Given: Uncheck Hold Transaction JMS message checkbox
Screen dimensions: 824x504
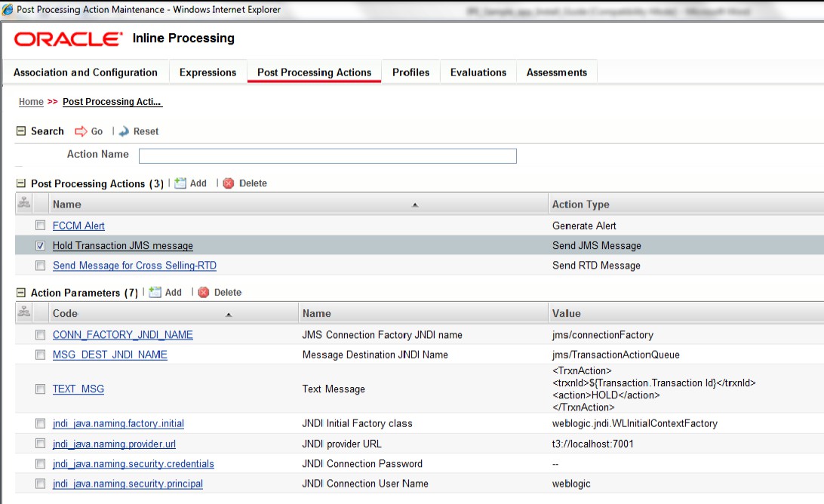Looking at the screenshot, I should (41, 245).
